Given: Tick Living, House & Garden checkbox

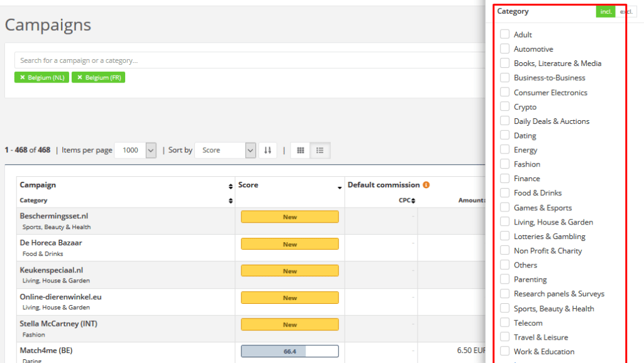Looking at the screenshot, I should click(505, 221).
